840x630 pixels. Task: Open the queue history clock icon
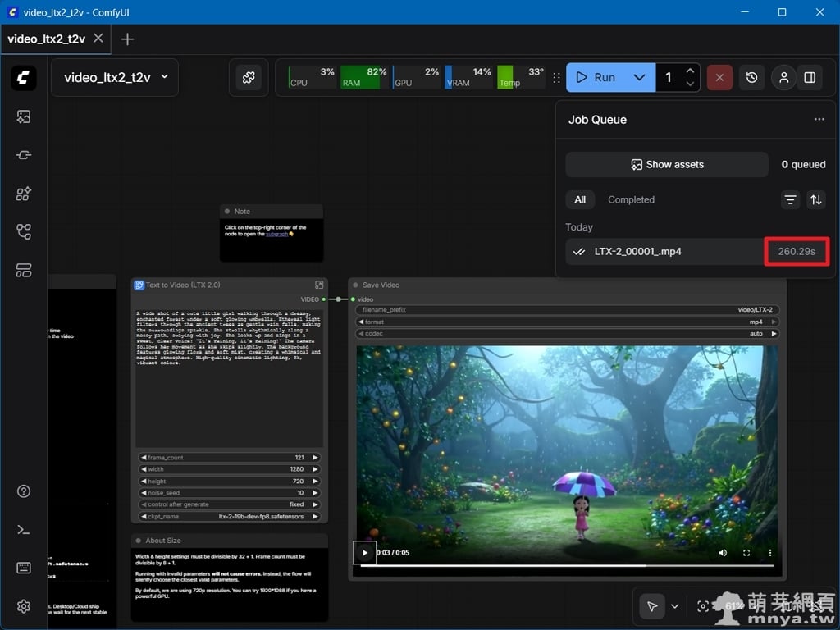(752, 77)
